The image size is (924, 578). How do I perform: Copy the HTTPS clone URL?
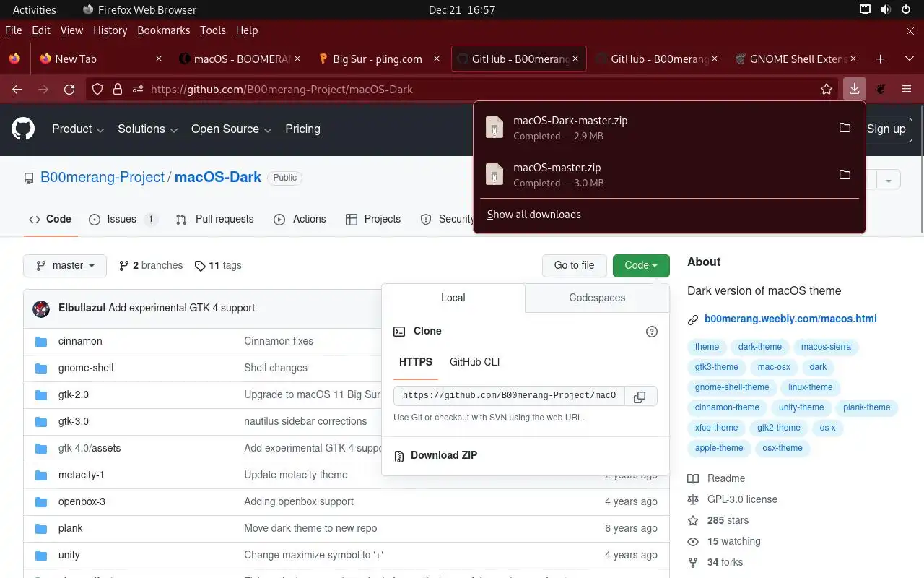tap(640, 396)
